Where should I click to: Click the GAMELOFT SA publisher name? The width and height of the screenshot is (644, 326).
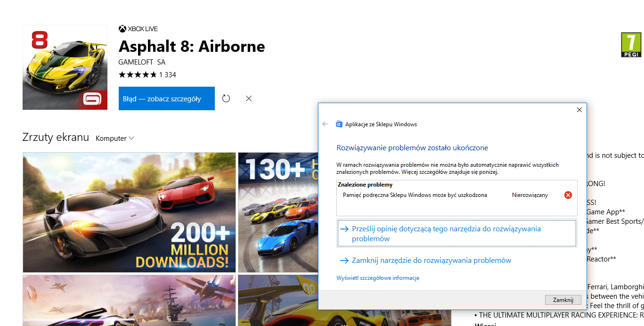click(142, 62)
